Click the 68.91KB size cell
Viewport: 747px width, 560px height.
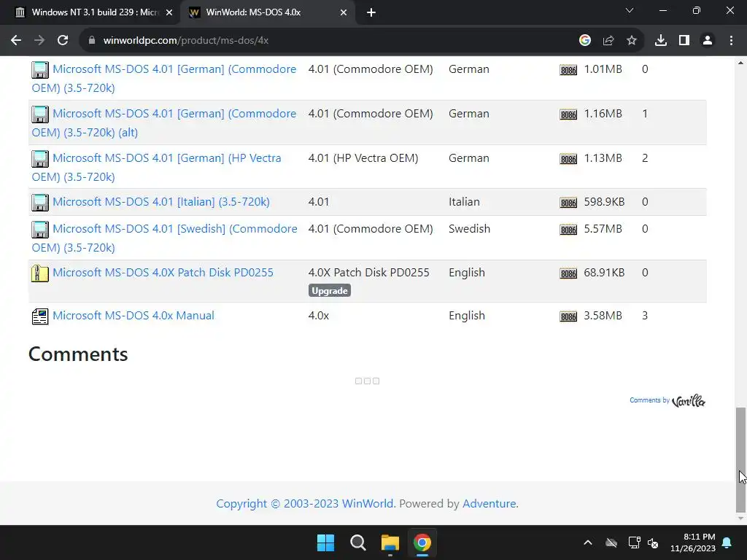tap(604, 273)
